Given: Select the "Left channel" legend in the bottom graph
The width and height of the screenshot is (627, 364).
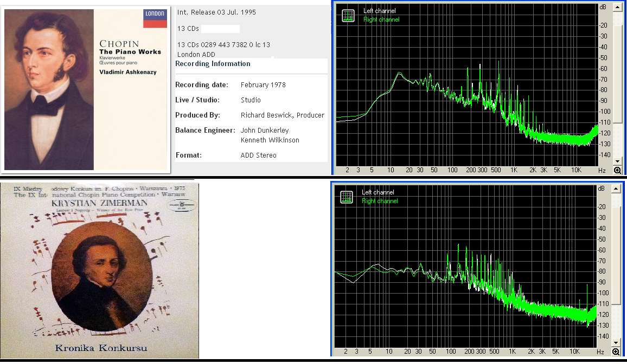Looking at the screenshot, I should pos(378,192).
